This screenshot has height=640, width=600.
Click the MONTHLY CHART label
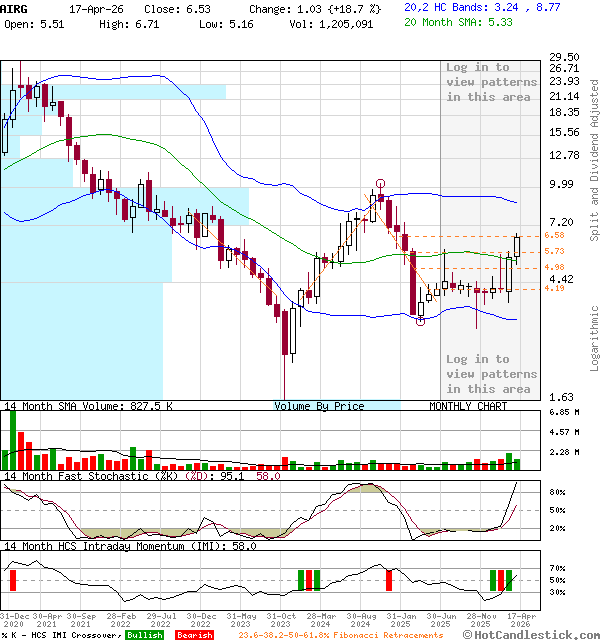(468, 406)
